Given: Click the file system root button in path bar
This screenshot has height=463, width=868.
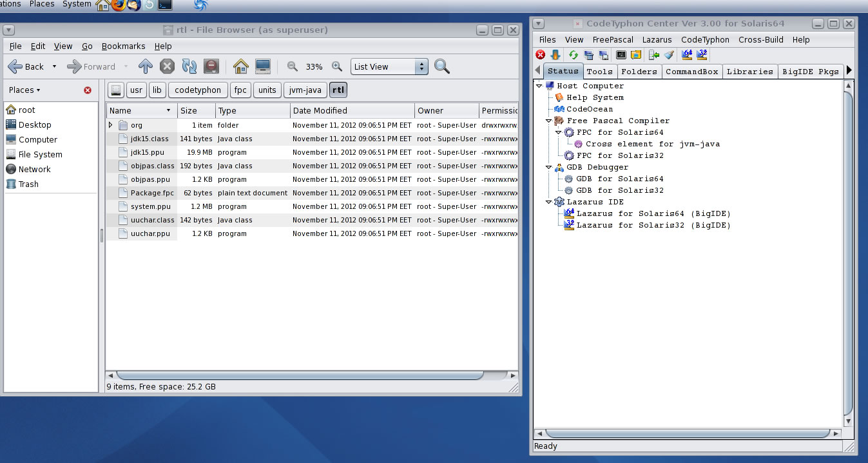Looking at the screenshot, I should pos(116,90).
